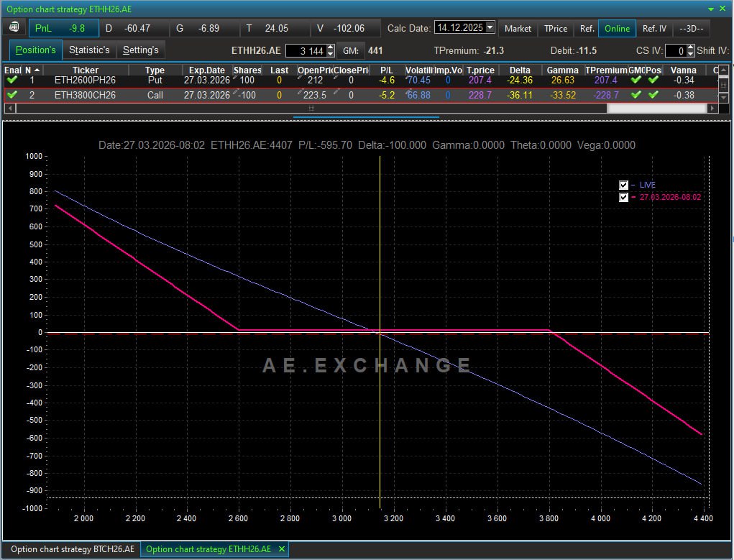Uncheck the LIVE line legend checkbox
This screenshot has width=734, height=560.
point(623,185)
